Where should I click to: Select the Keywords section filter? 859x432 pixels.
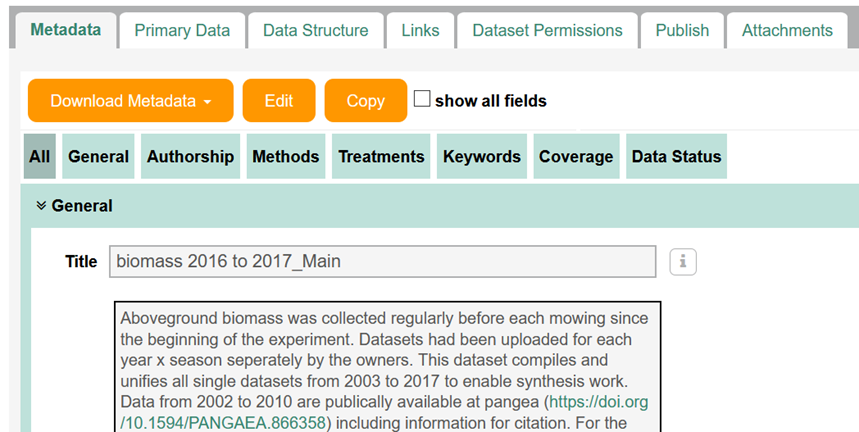click(482, 156)
